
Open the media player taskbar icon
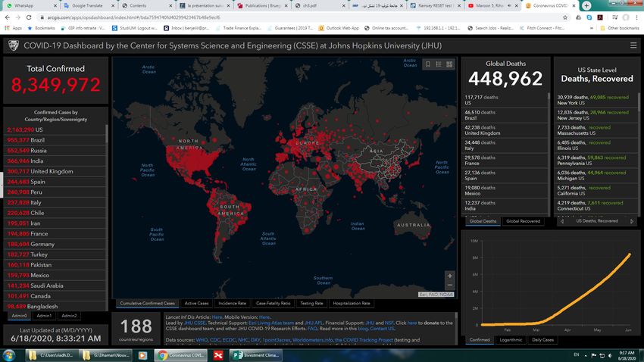(142, 355)
